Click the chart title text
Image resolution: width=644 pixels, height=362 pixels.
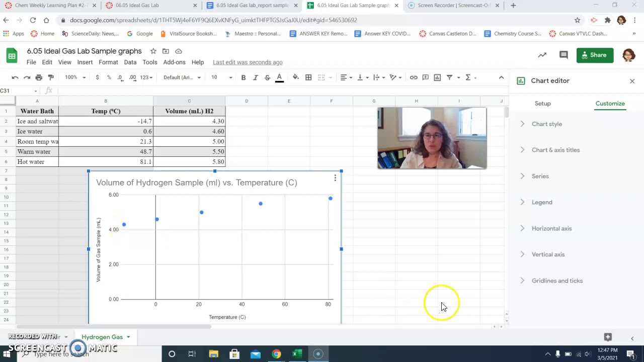197,183
